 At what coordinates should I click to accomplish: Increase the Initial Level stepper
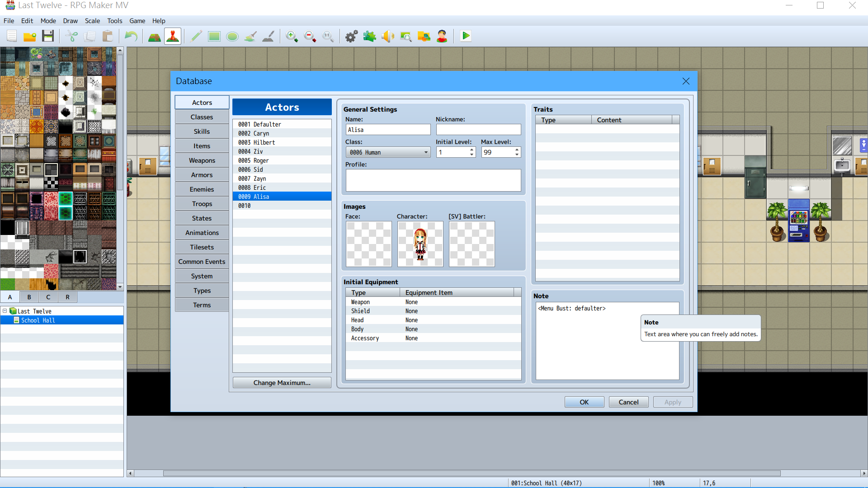(x=472, y=150)
